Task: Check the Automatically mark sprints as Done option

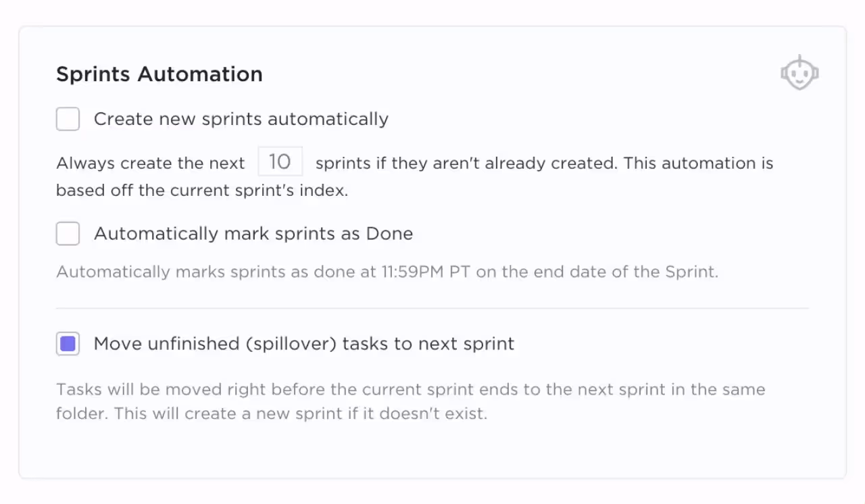Action: click(x=68, y=233)
